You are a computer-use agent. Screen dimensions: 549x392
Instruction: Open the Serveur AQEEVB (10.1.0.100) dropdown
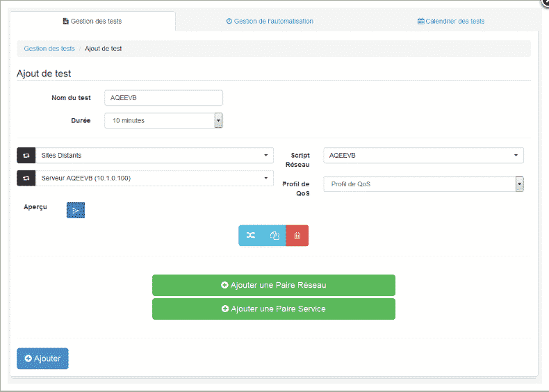[153, 178]
